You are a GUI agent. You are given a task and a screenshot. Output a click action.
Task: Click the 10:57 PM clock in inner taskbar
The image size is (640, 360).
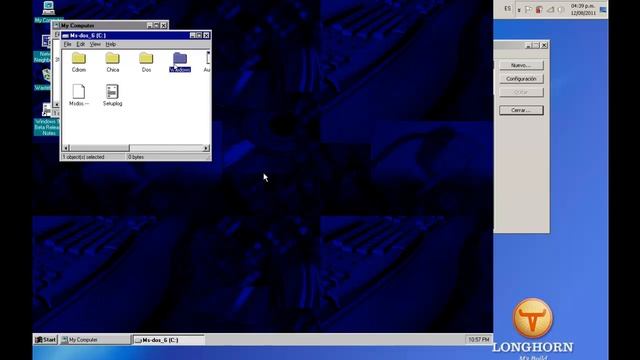(x=478, y=340)
